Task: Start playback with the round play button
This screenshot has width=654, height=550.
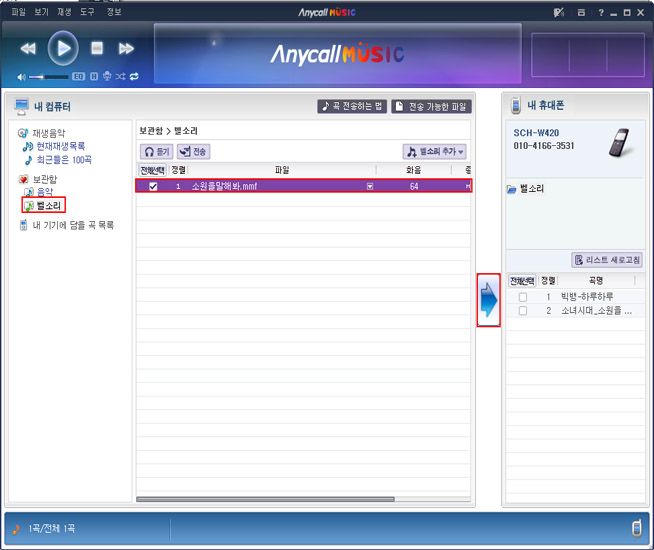Action: coord(63,48)
